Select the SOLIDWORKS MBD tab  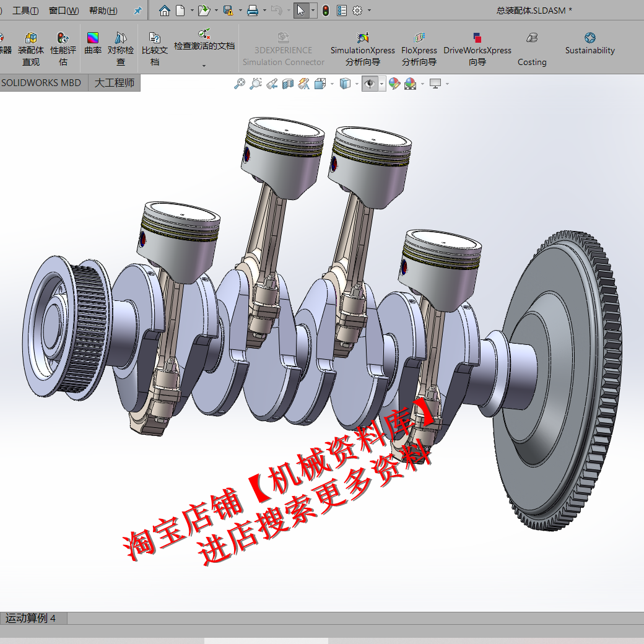coord(40,82)
